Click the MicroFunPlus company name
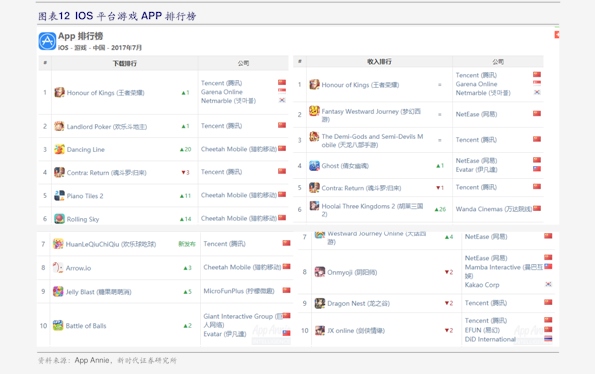The width and height of the screenshot is (595, 374). [239, 291]
